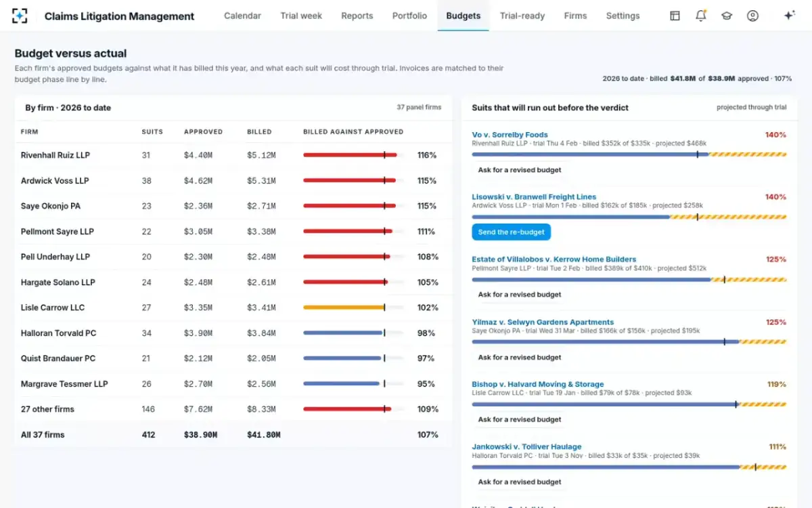This screenshot has height=508, width=812.
Task: Click the Claims Litigation Management title
Action: click(119, 16)
